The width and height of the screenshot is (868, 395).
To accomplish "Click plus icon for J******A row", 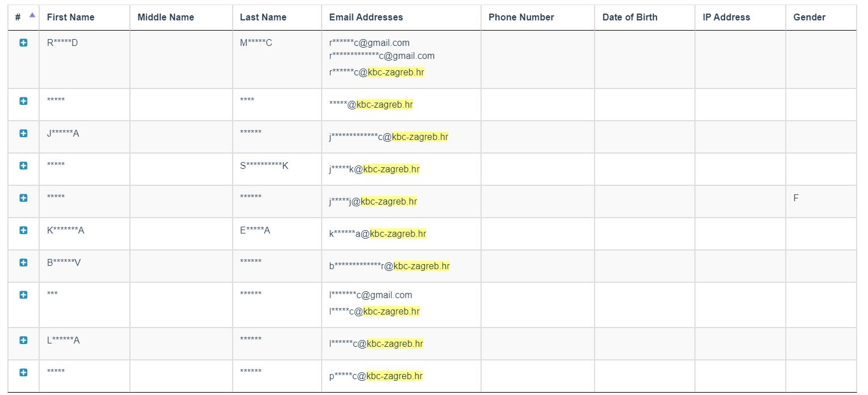I will click(23, 133).
